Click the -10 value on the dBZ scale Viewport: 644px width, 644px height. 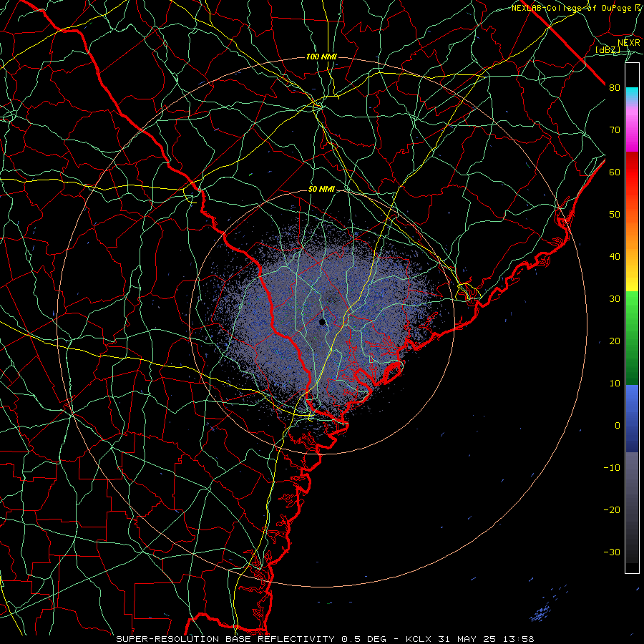point(612,468)
